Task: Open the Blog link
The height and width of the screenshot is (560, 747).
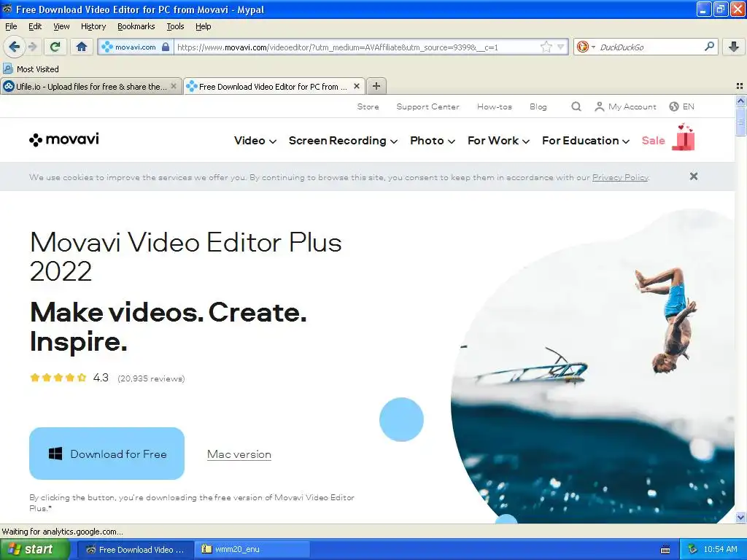Action: [x=538, y=106]
